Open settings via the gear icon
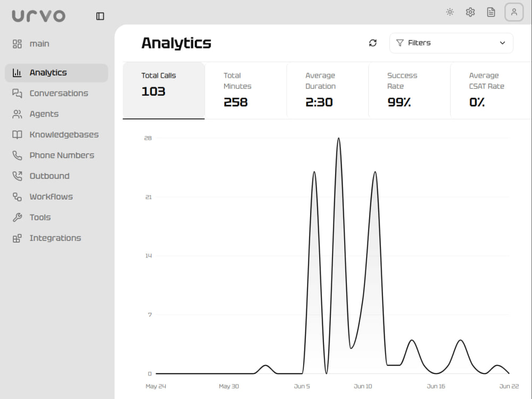This screenshot has width=532, height=399. (470, 12)
